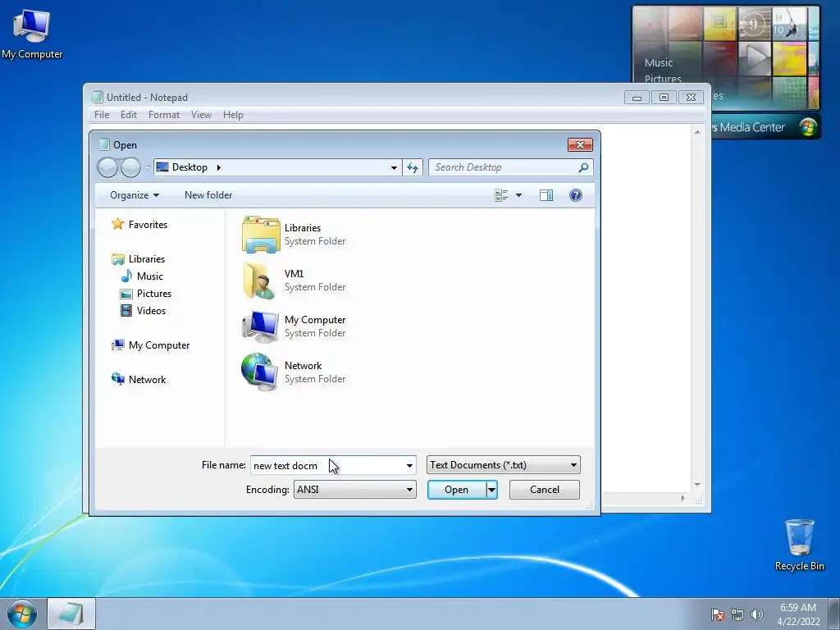Screen dimensions: 840x630
Task: Click the Videos film icon in sidebar
Action: 126,311
